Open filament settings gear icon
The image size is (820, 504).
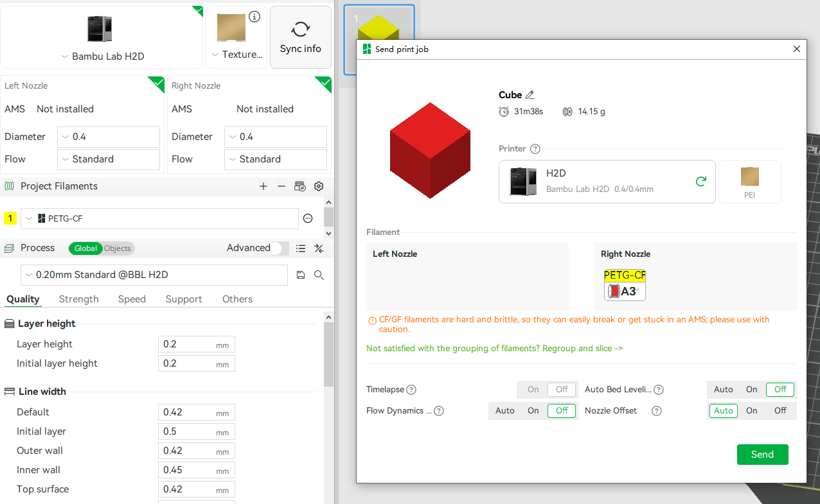click(x=318, y=186)
